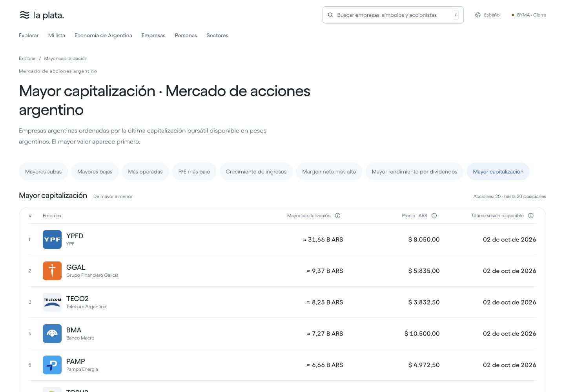The height and width of the screenshot is (392, 565).
Task: Open the info icon beside Precio · ARS
Action: [434, 216]
